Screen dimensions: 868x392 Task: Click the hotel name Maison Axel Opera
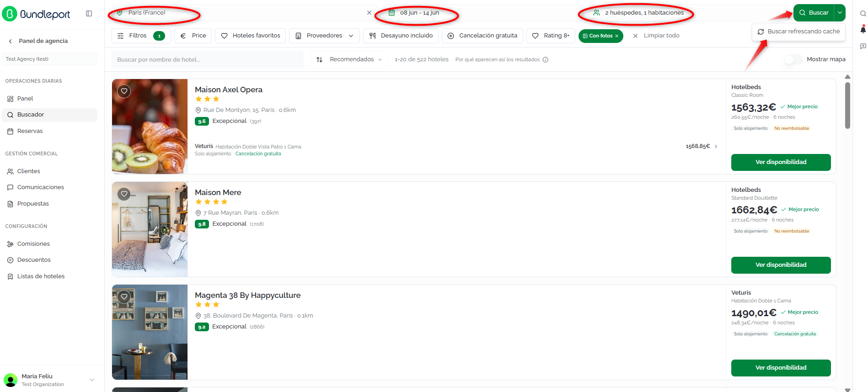[229, 90]
